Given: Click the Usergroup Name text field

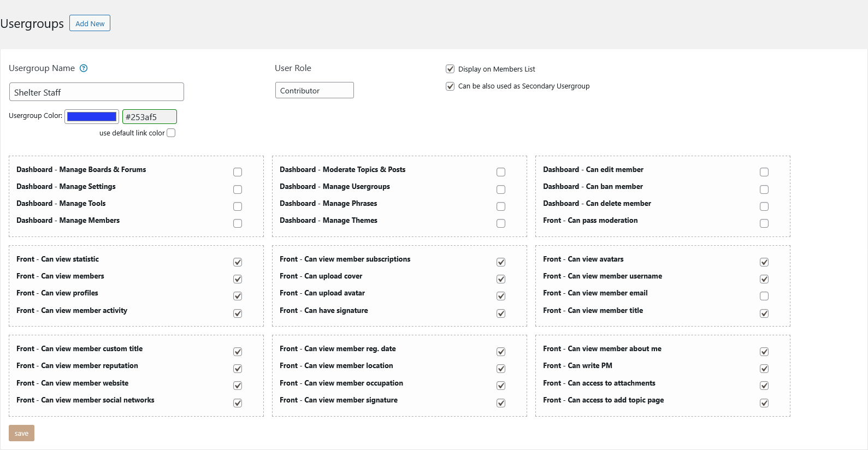Looking at the screenshot, I should (97, 92).
